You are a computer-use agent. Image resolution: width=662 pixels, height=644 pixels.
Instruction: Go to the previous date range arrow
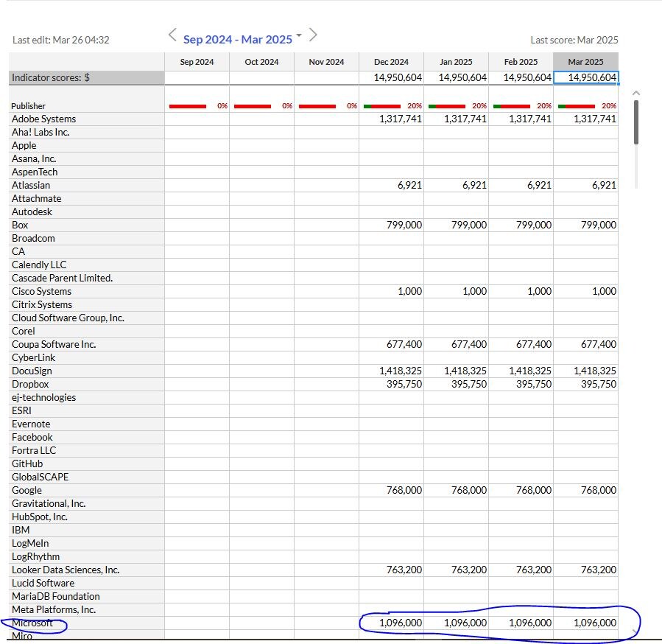(172, 35)
